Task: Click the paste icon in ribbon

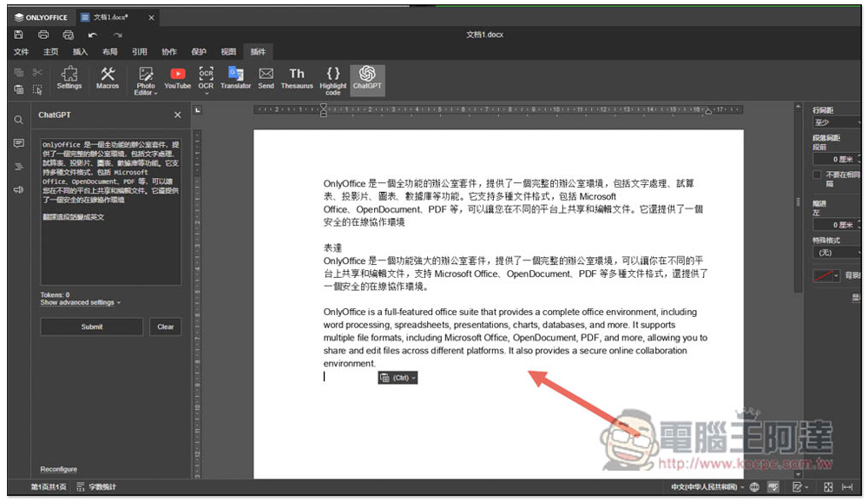Action: click(x=18, y=89)
